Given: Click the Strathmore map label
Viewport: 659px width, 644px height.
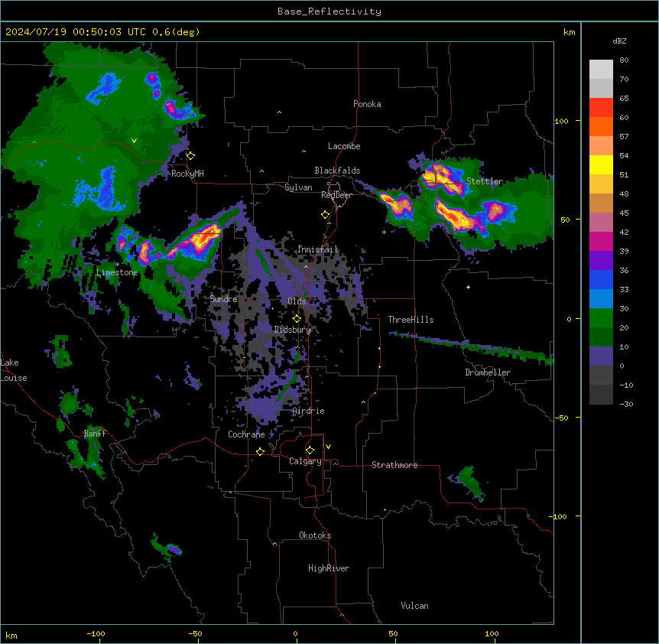Looking at the screenshot, I should [x=394, y=465].
